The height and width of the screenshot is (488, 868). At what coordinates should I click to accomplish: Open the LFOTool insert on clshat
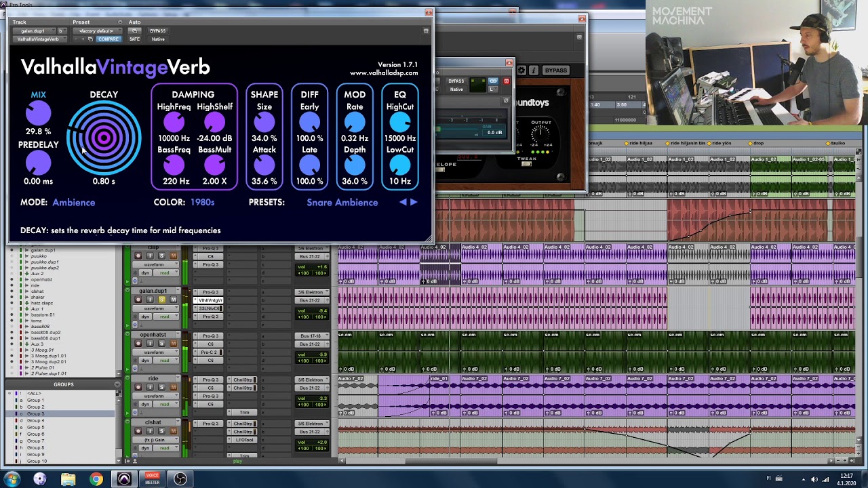click(243, 440)
